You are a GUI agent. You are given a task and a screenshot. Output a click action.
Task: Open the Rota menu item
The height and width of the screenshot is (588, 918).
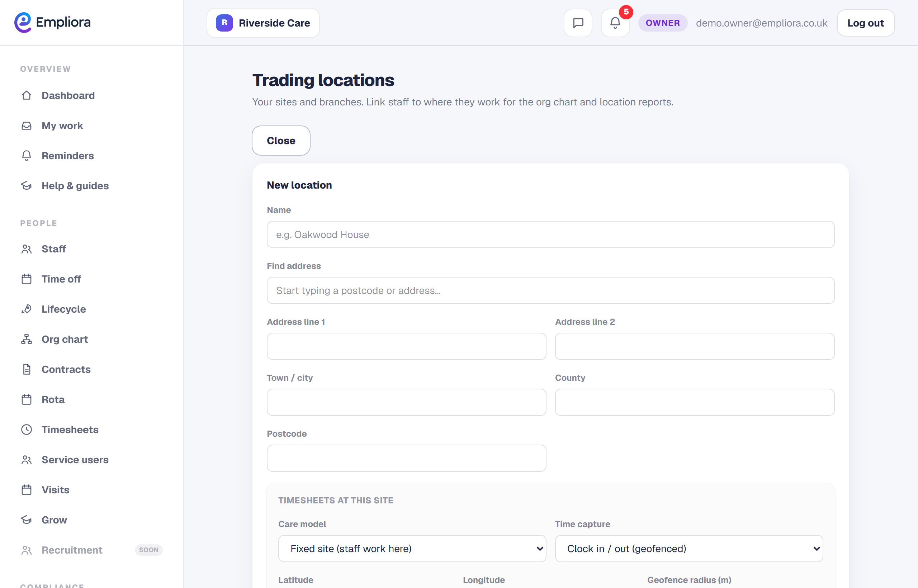[x=53, y=399]
